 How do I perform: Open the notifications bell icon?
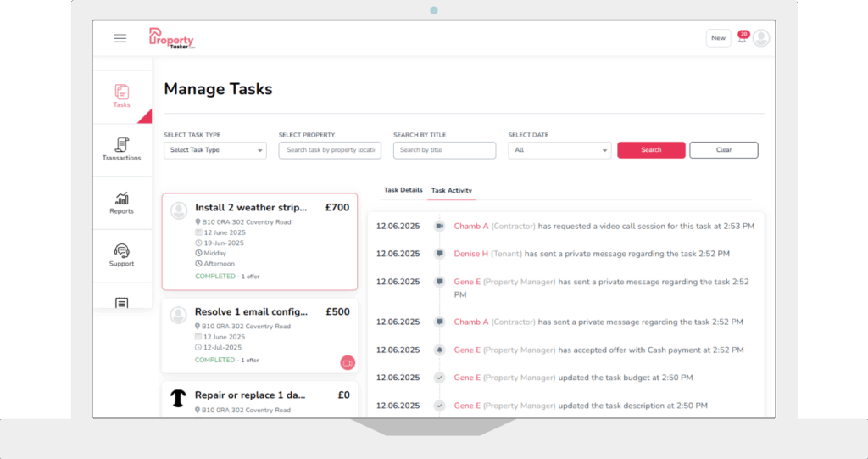pos(742,39)
